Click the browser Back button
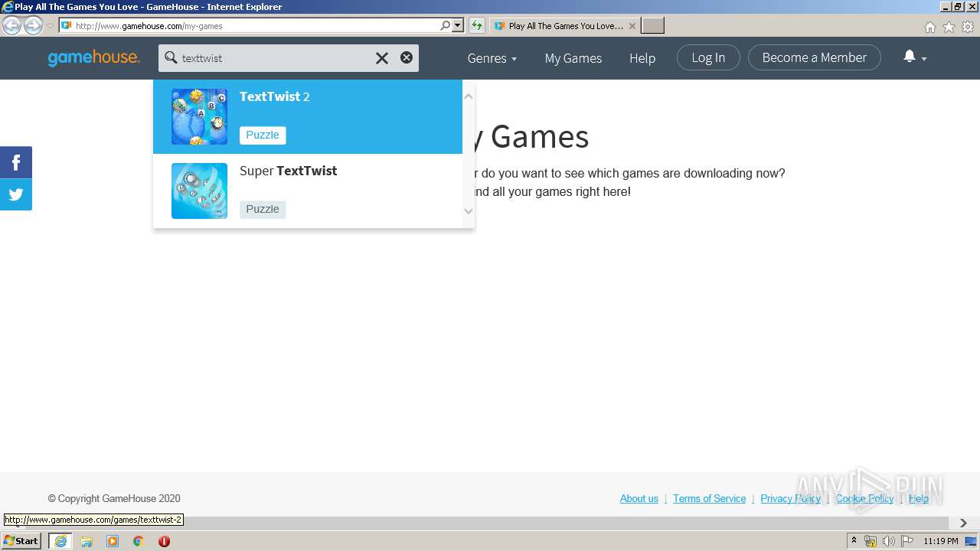Viewport: 980px width, 551px height. 11,25
